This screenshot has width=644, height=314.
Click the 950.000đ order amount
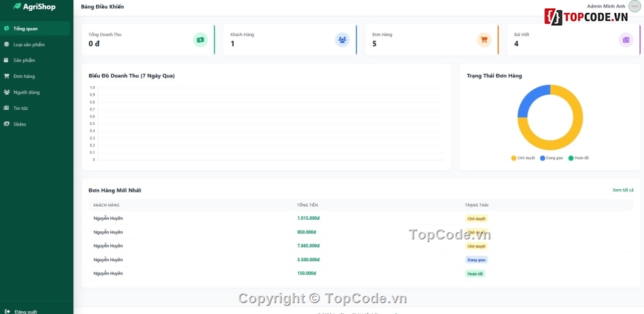click(306, 232)
